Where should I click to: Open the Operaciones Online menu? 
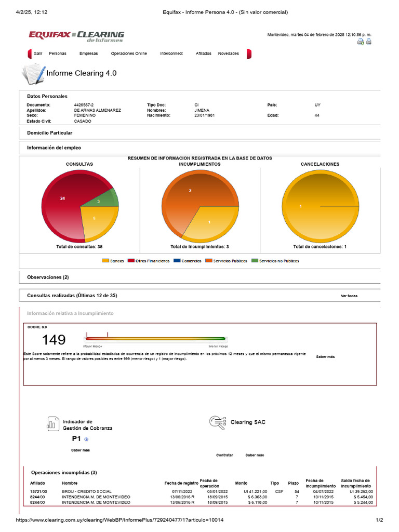tap(129, 54)
